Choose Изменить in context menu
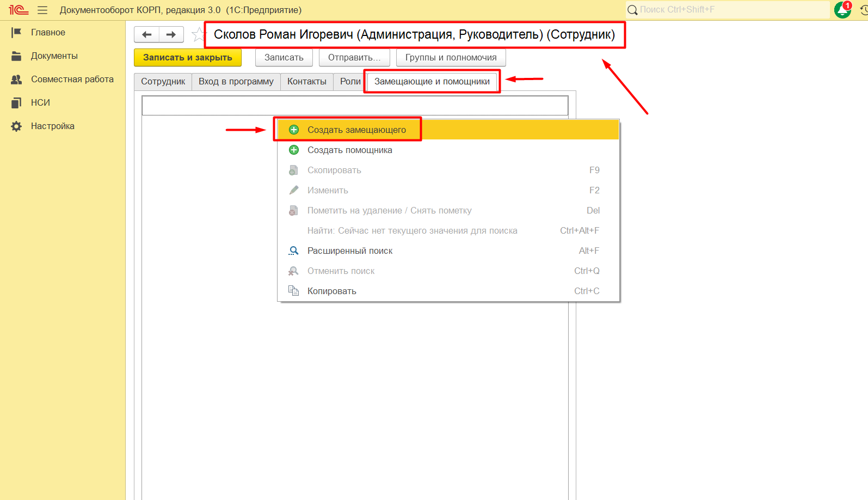868x500 pixels. click(x=448, y=190)
